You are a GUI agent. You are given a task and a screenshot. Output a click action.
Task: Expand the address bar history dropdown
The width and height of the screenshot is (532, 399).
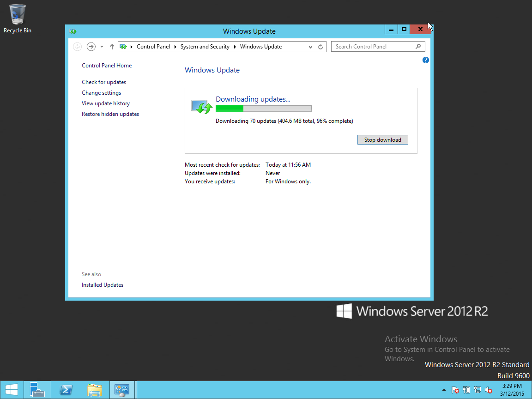pos(310,47)
